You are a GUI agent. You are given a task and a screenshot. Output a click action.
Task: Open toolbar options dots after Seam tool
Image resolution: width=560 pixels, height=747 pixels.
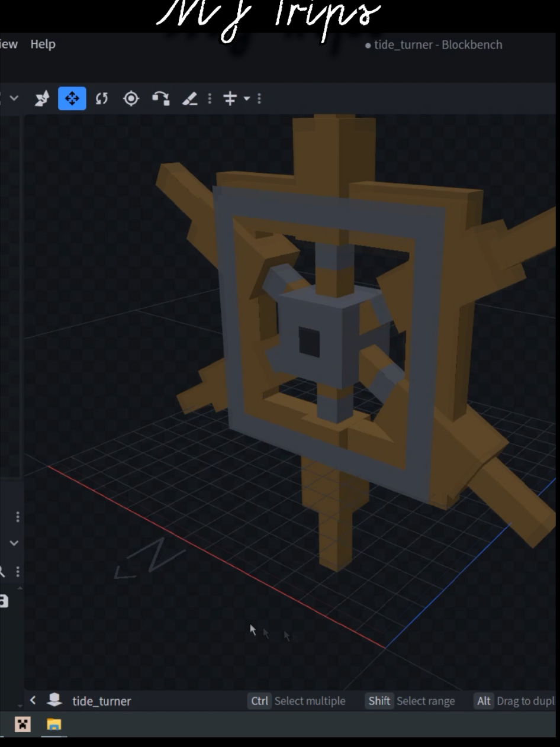[x=208, y=98]
